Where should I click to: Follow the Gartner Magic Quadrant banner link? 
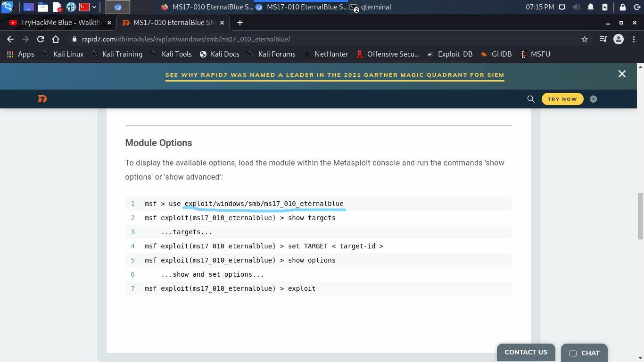[335, 75]
